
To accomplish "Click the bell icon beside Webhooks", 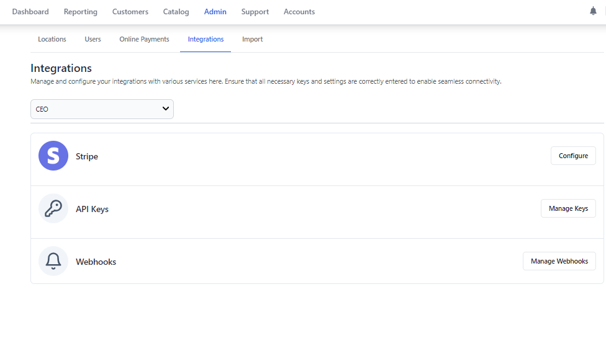I will click(53, 261).
